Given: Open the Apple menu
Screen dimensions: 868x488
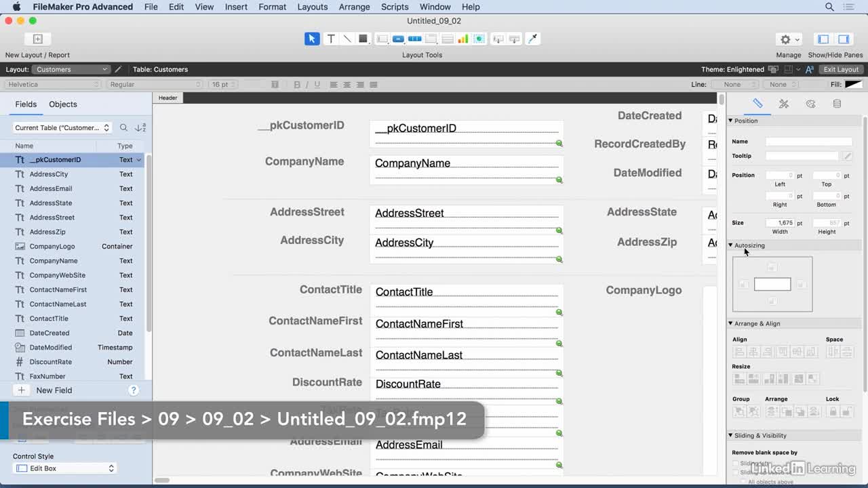Looking at the screenshot, I should [x=17, y=7].
